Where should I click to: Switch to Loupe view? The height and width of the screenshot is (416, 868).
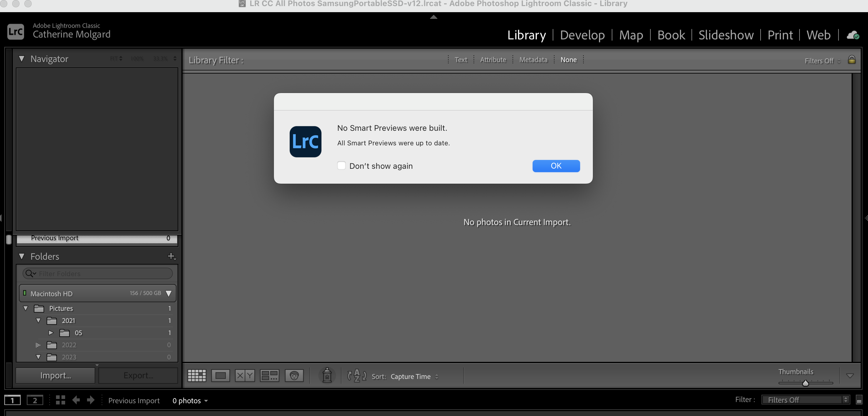tap(220, 375)
